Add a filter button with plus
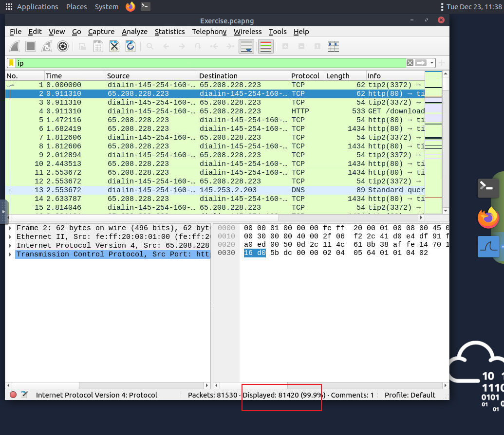Viewport: 504px width, 435px height. (442, 63)
